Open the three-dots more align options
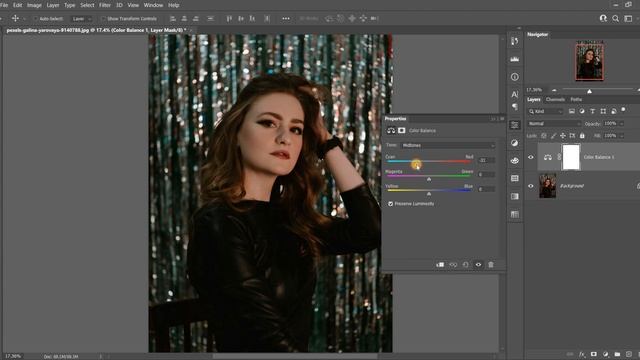The image size is (640, 360). click(x=286, y=18)
